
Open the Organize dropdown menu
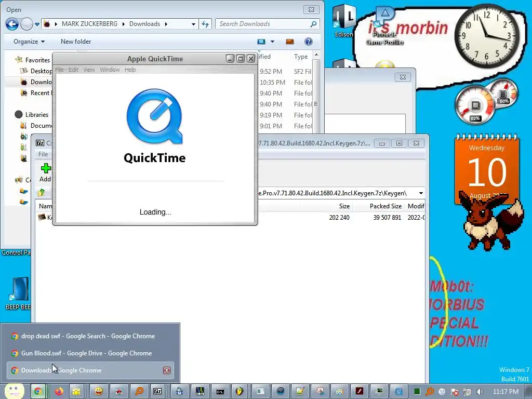(x=29, y=42)
